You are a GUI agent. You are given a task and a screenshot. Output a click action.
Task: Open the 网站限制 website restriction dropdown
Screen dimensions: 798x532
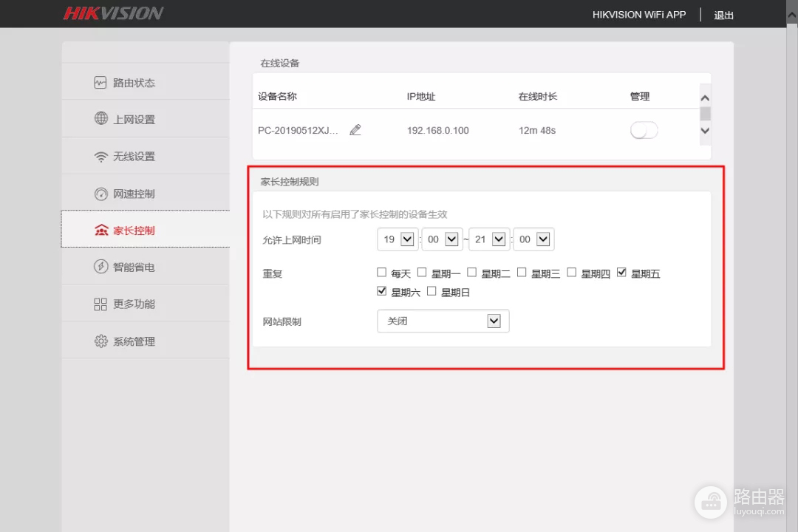click(x=442, y=321)
